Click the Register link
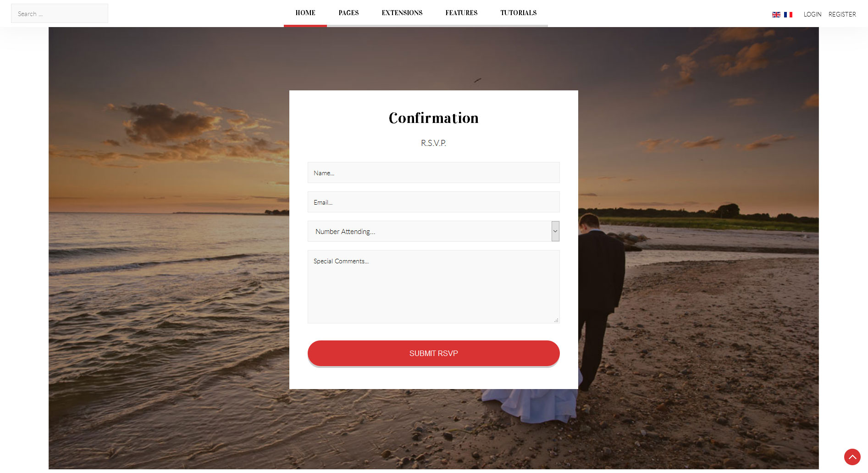 click(842, 14)
